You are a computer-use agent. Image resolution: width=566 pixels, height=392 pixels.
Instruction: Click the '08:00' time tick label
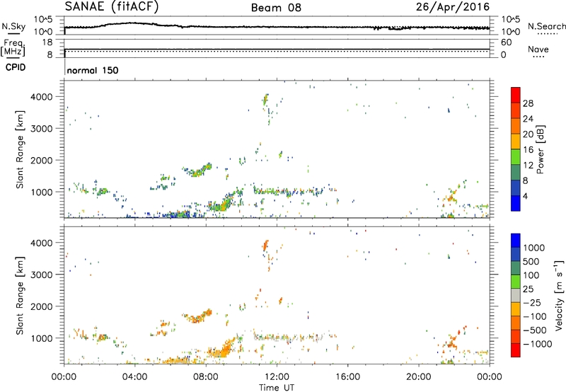[206, 377]
